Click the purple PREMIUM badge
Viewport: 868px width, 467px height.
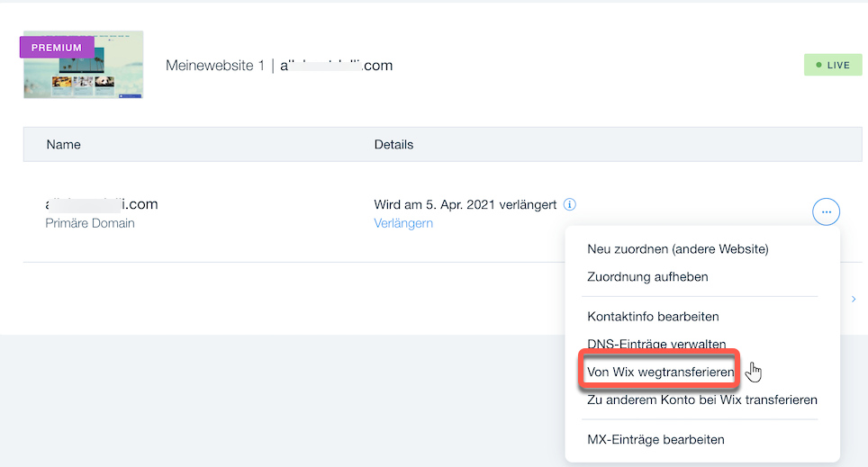coord(57,47)
